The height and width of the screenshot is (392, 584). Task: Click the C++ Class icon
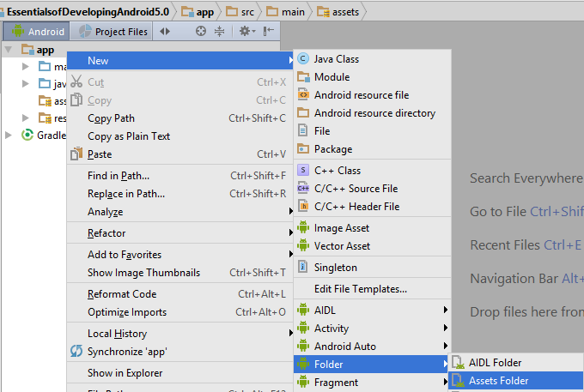pyautogui.click(x=303, y=170)
